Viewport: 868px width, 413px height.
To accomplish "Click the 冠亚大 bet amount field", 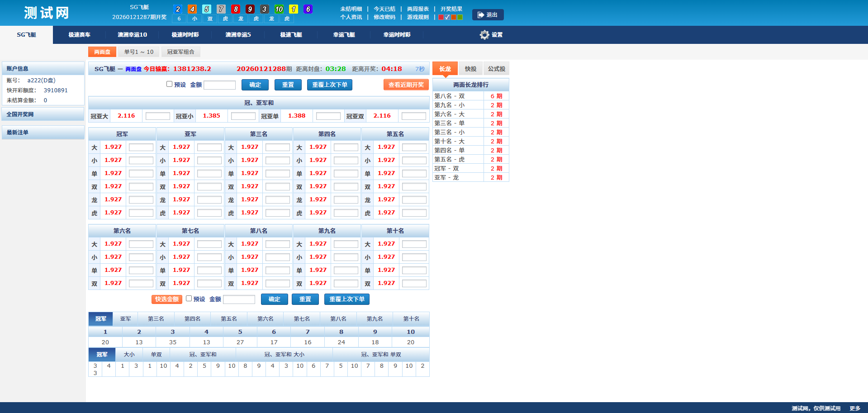I will coord(157,116).
